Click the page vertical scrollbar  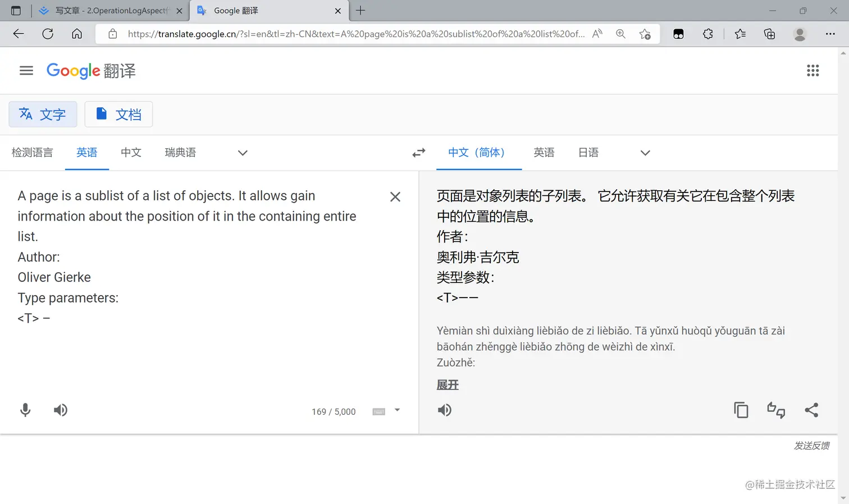click(843, 275)
